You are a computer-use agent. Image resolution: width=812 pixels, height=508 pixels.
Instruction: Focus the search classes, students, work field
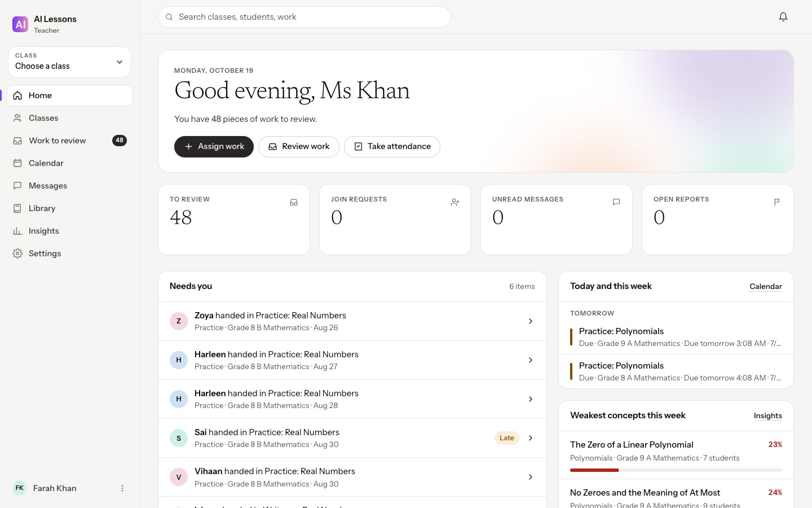point(304,17)
